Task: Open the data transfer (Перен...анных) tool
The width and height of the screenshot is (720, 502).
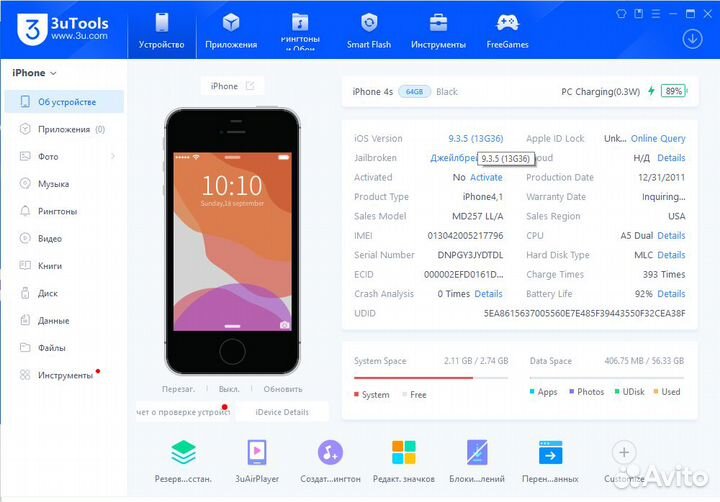Action: click(550, 461)
